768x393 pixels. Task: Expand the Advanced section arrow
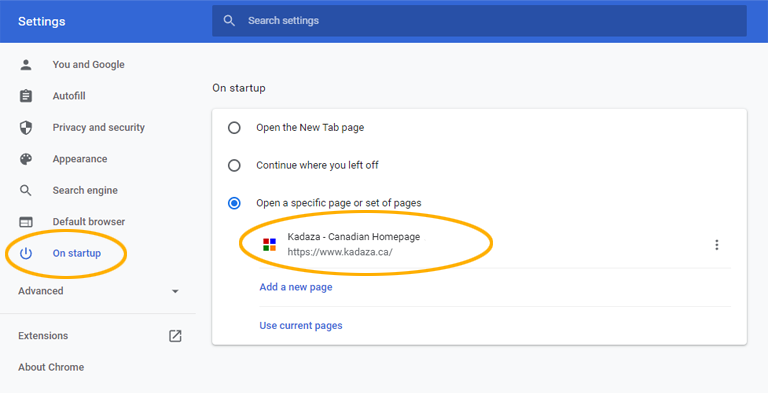click(175, 292)
